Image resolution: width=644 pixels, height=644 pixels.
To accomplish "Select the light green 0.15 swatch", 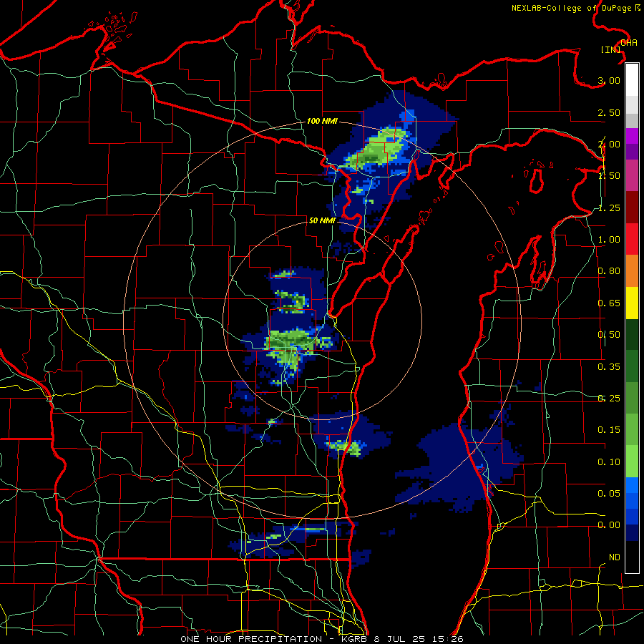I will [x=632, y=430].
